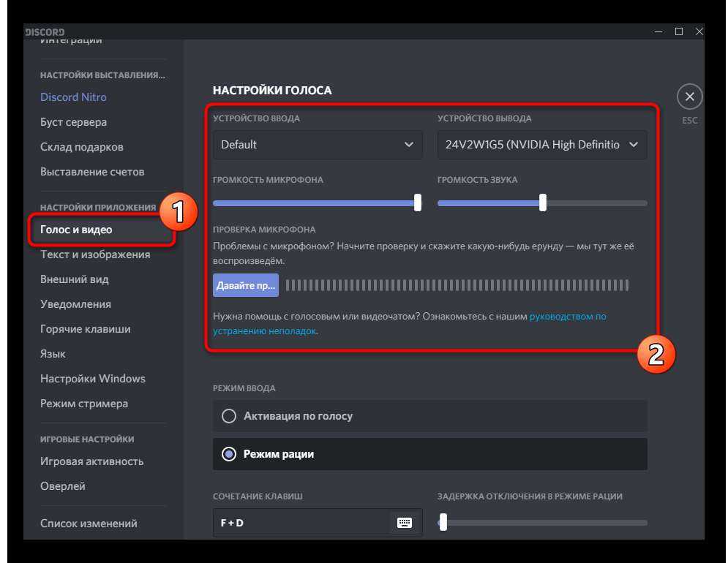Click the РЕЖИМ ВВОДА label
The height and width of the screenshot is (563, 728).
click(244, 388)
